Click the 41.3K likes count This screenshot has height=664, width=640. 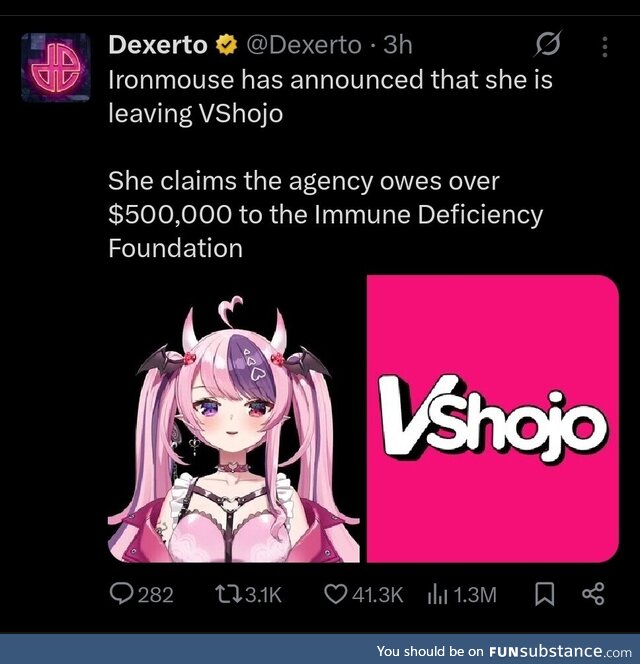coord(377,595)
